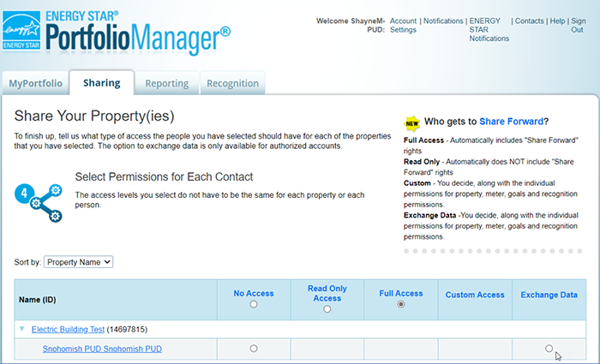Open the Share Forward link

point(511,122)
